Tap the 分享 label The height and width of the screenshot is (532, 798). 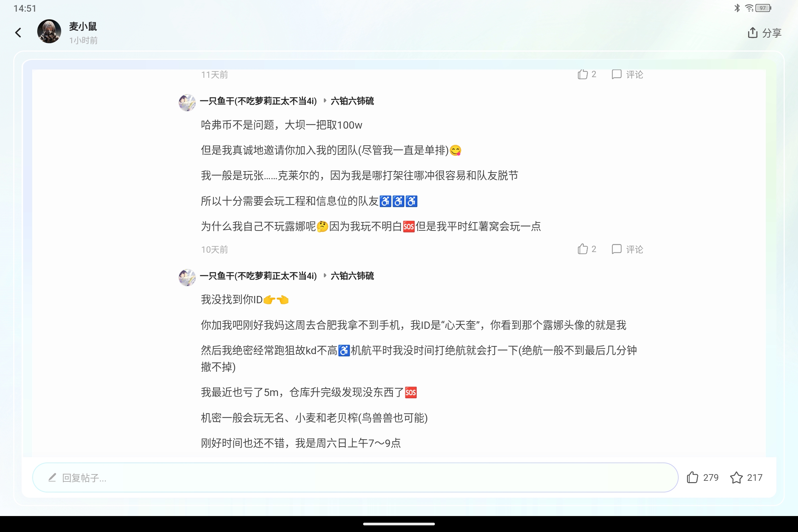tap(771, 33)
